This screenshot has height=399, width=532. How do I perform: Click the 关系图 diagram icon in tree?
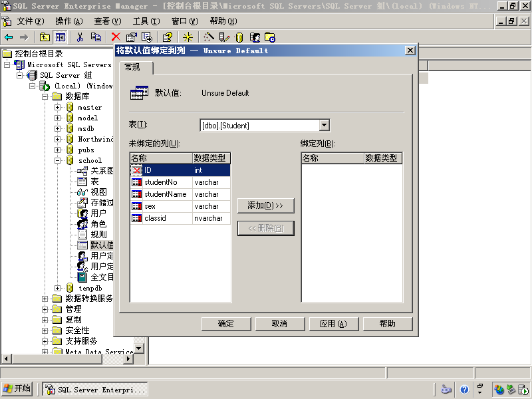(x=82, y=171)
